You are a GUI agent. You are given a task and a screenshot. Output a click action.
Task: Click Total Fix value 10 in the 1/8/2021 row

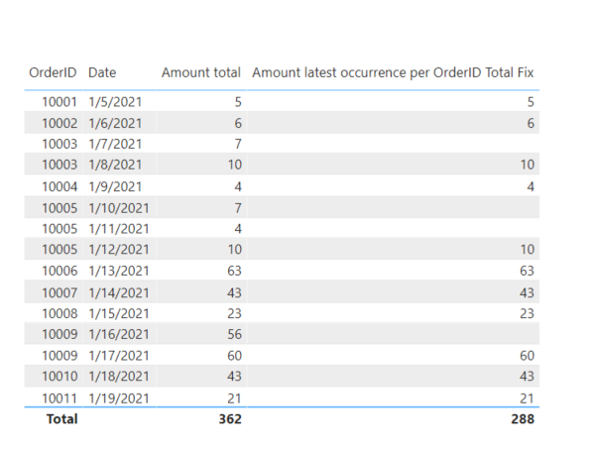pos(527,165)
